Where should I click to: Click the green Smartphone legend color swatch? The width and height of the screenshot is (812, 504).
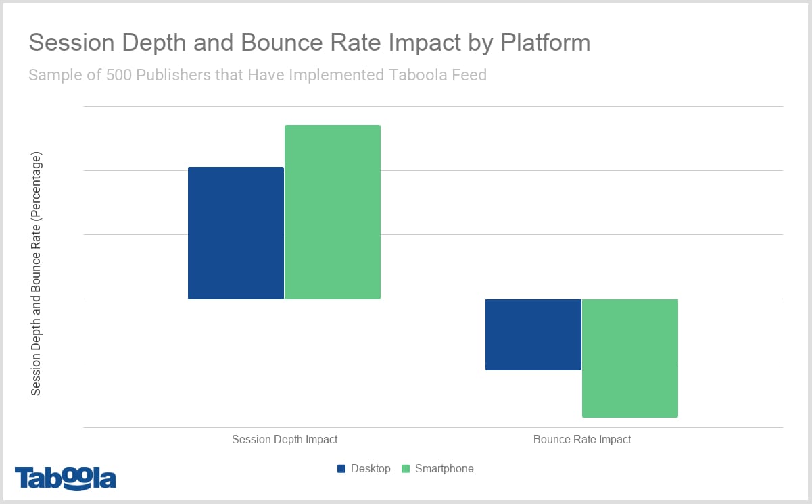coord(406,468)
